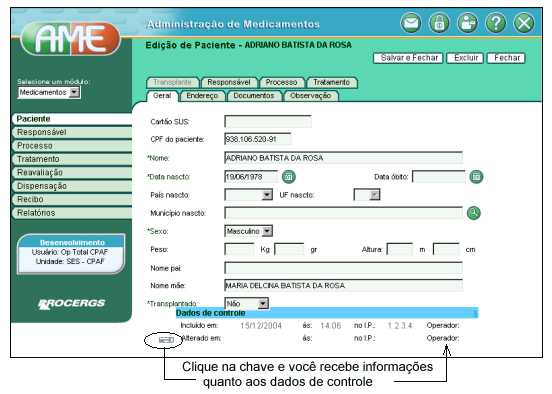Expand the País nascto dropdown
The height and width of the screenshot is (394, 552).
point(249,195)
